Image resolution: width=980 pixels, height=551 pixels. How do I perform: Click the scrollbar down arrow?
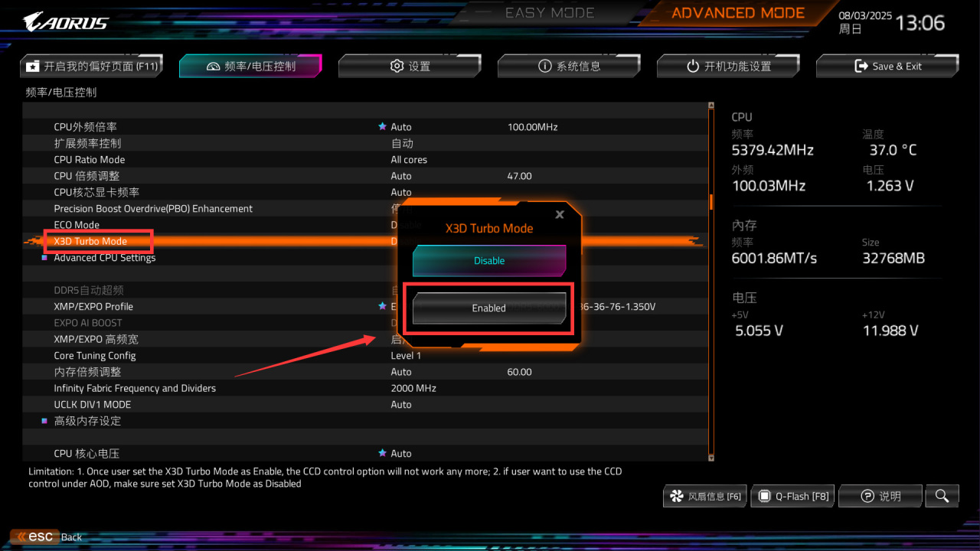click(x=711, y=458)
